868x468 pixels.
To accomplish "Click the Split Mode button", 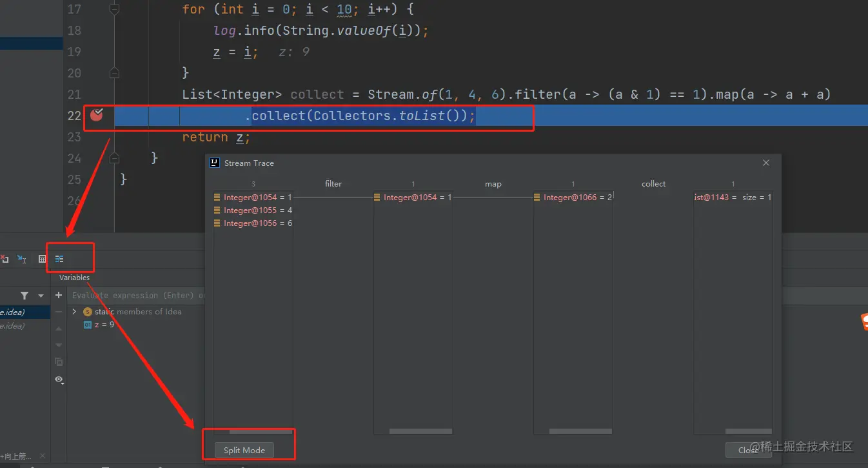I will 244,450.
